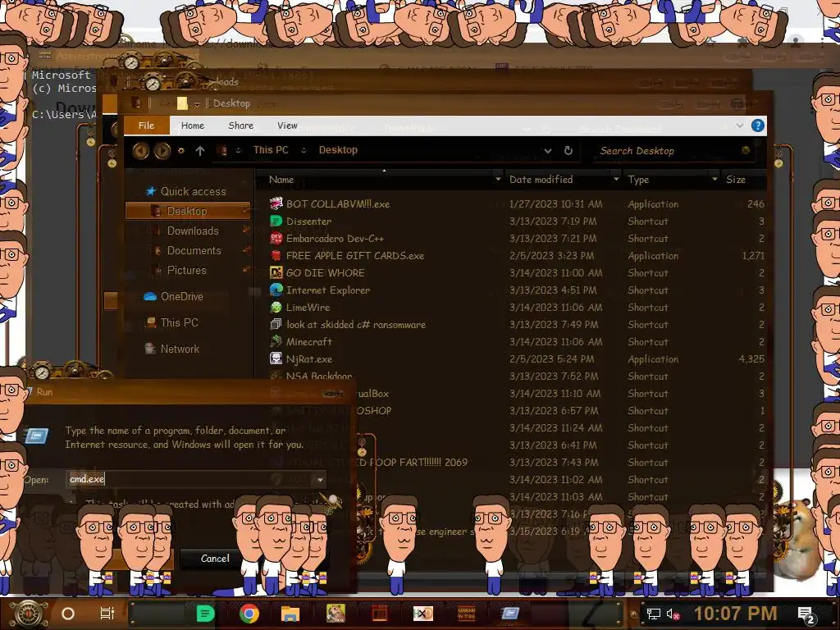
Task: Select Desktop in the navigation pane
Action: tap(188, 211)
